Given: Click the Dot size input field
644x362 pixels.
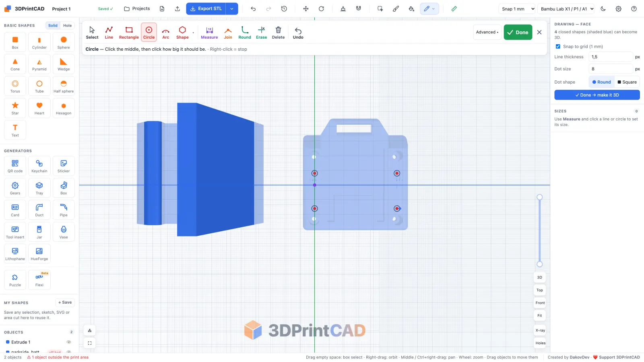Looking at the screenshot, I should pyautogui.click(x=611, y=69).
